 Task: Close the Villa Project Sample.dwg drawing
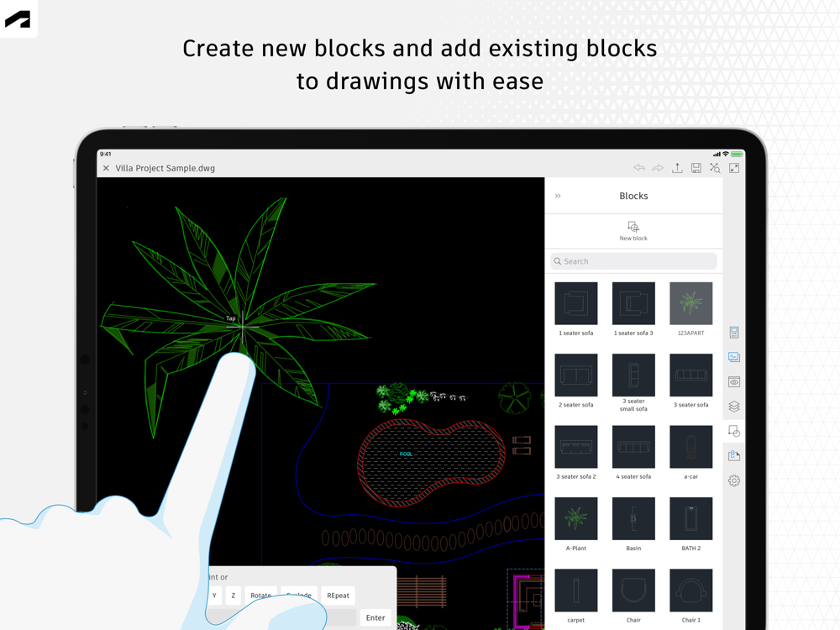tap(106, 168)
